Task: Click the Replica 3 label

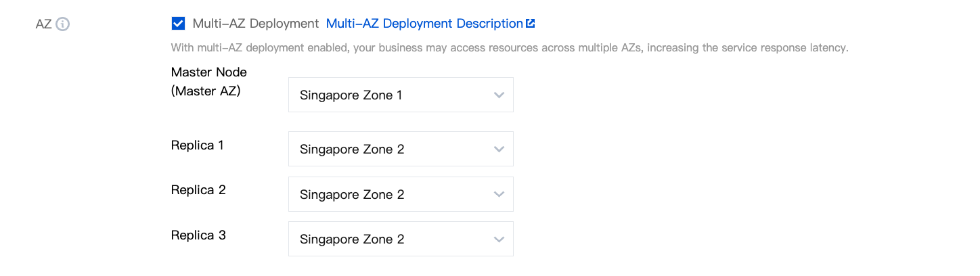Action: coord(198,235)
